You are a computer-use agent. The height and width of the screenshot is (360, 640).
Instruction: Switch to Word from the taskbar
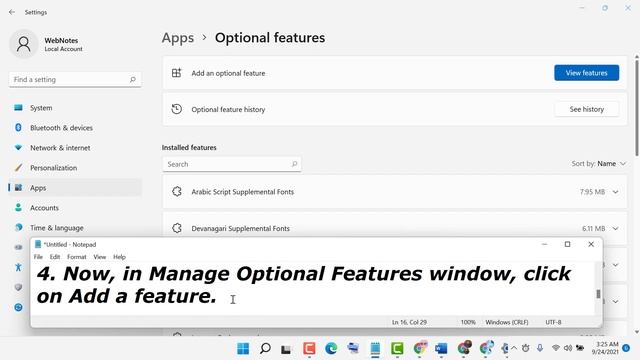tap(441, 349)
